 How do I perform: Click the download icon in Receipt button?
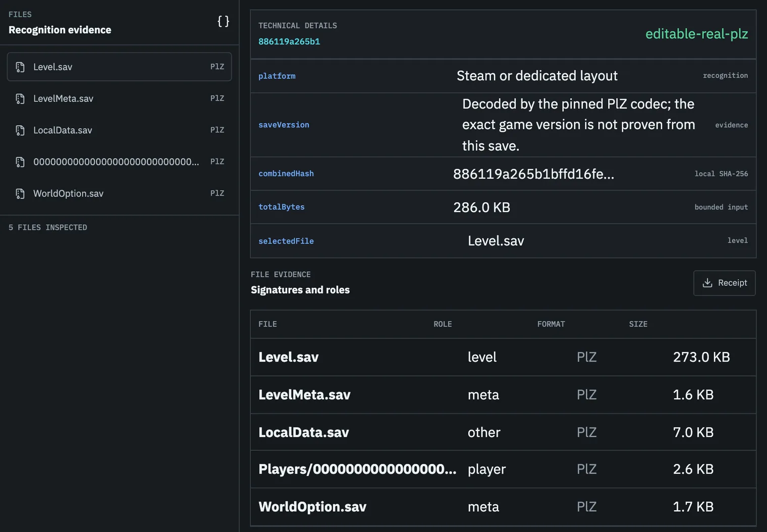tap(707, 283)
